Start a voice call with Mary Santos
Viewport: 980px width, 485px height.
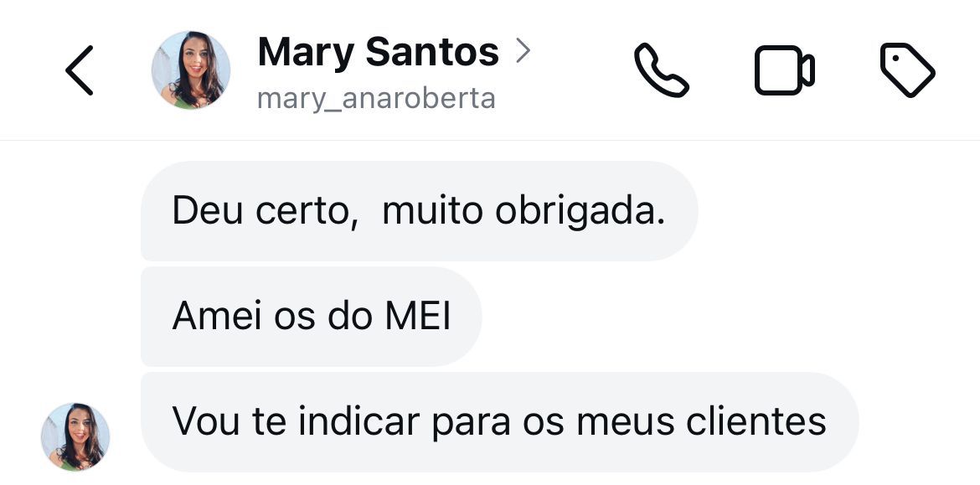[x=661, y=70]
